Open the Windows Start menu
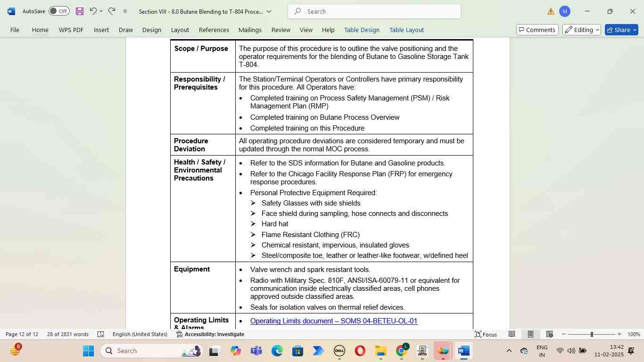This screenshot has width=644, height=362. tap(89, 351)
